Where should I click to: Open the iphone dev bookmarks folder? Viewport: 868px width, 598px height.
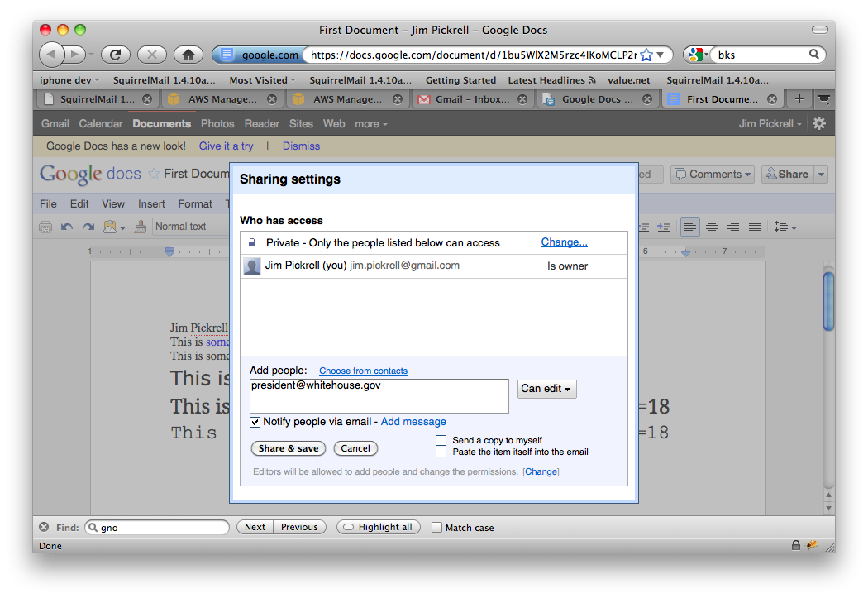point(69,79)
